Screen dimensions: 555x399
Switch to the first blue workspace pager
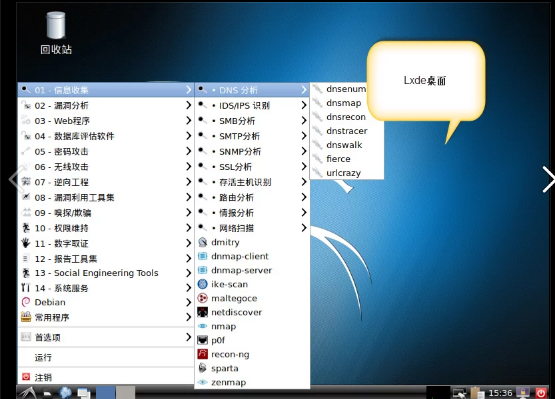coord(105,393)
